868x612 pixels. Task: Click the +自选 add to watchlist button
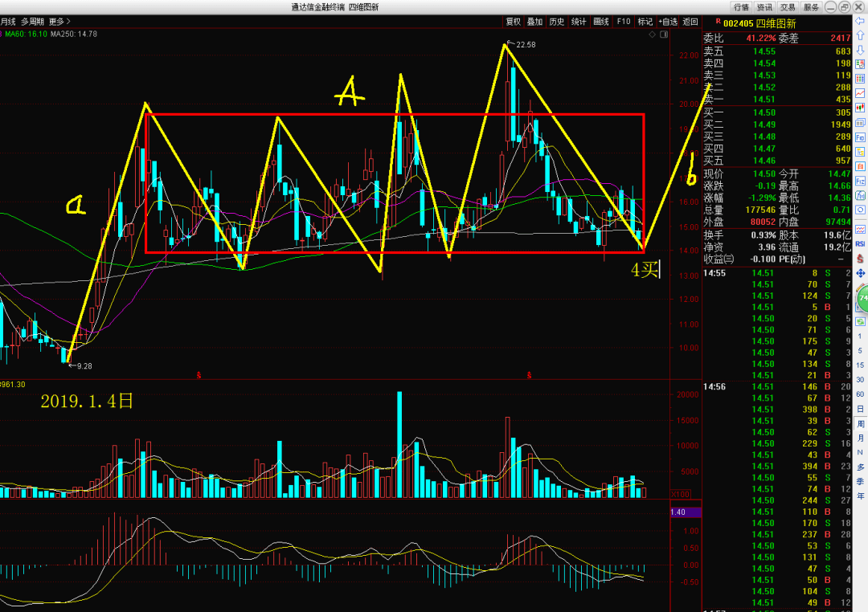tap(668, 22)
